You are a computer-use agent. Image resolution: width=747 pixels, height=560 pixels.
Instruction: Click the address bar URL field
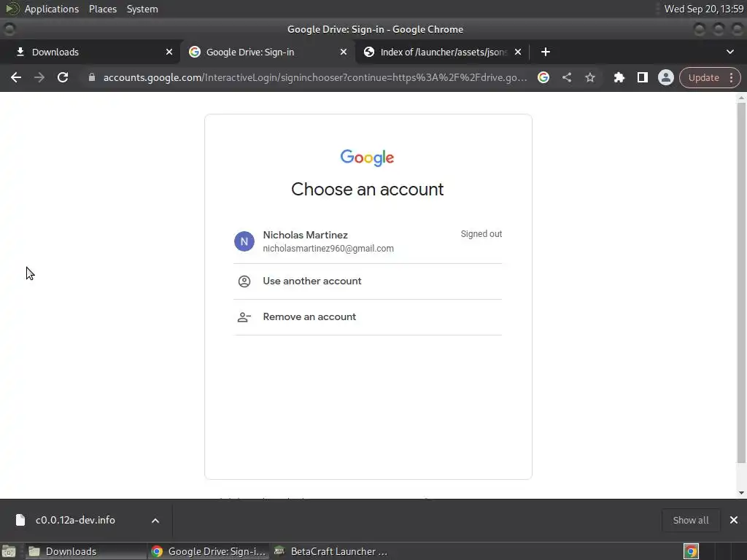click(x=315, y=77)
